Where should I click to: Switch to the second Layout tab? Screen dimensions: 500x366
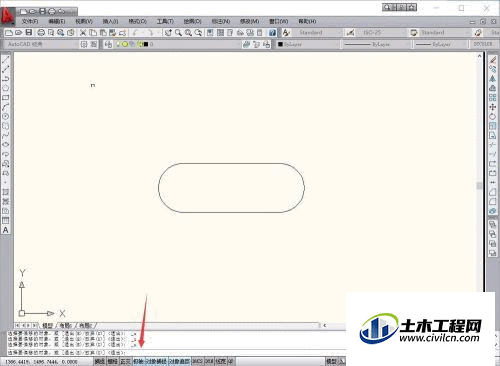(x=86, y=325)
